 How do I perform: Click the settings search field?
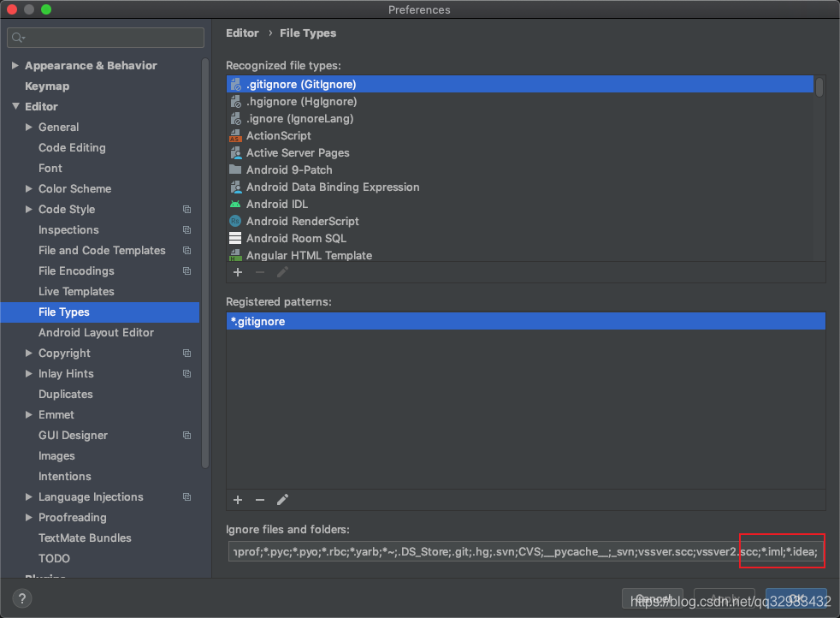(106, 38)
